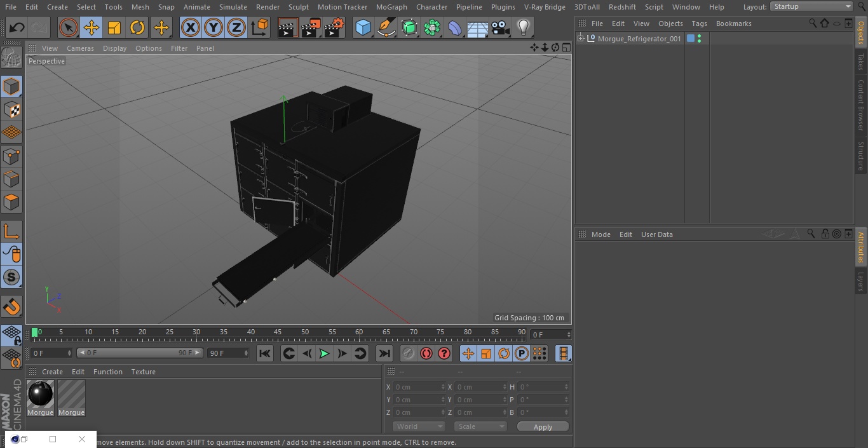Image resolution: width=868 pixels, height=448 pixels.
Task: Toggle Z axis lock
Action: point(236,28)
